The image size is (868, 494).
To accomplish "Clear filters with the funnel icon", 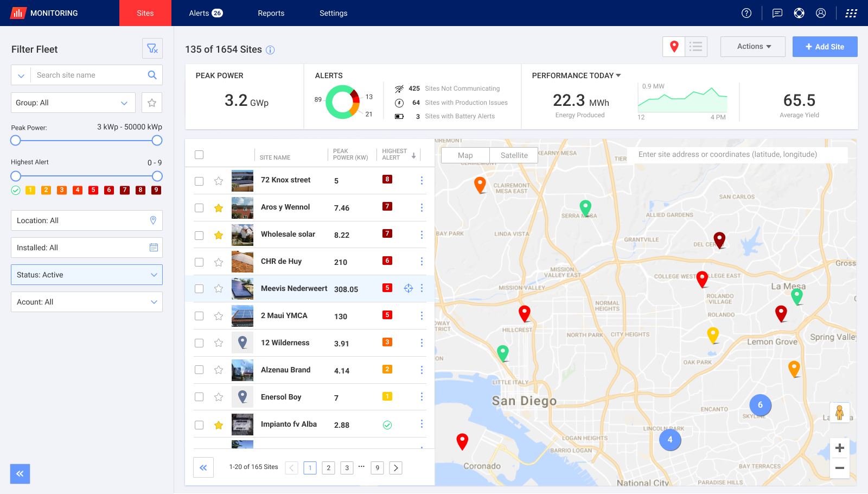I will [152, 49].
